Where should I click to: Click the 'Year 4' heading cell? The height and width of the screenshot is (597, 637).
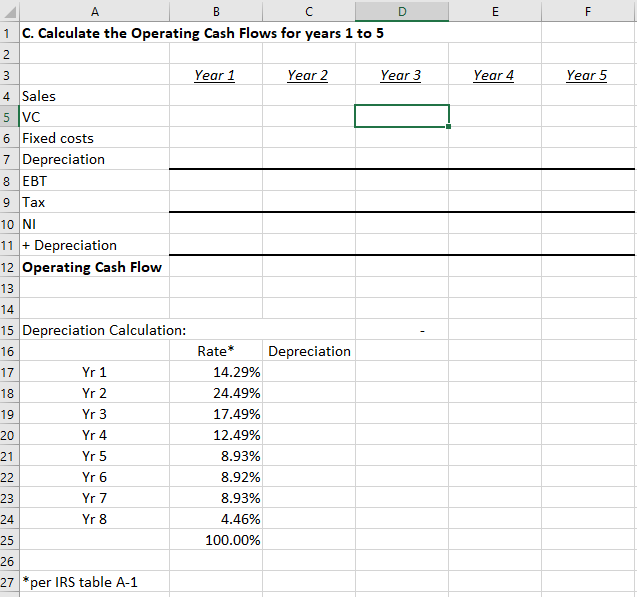495,75
